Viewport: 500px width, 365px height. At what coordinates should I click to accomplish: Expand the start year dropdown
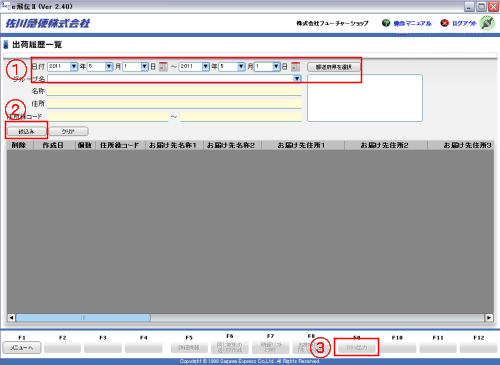coord(74,67)
